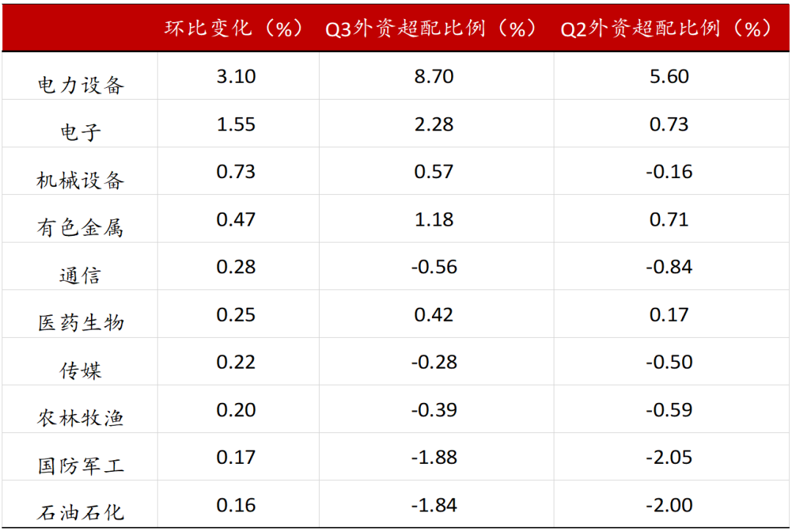
Task: Click the Q2外资超配比例（%） header
Action: pyautogui.click(x=667, y=29)
